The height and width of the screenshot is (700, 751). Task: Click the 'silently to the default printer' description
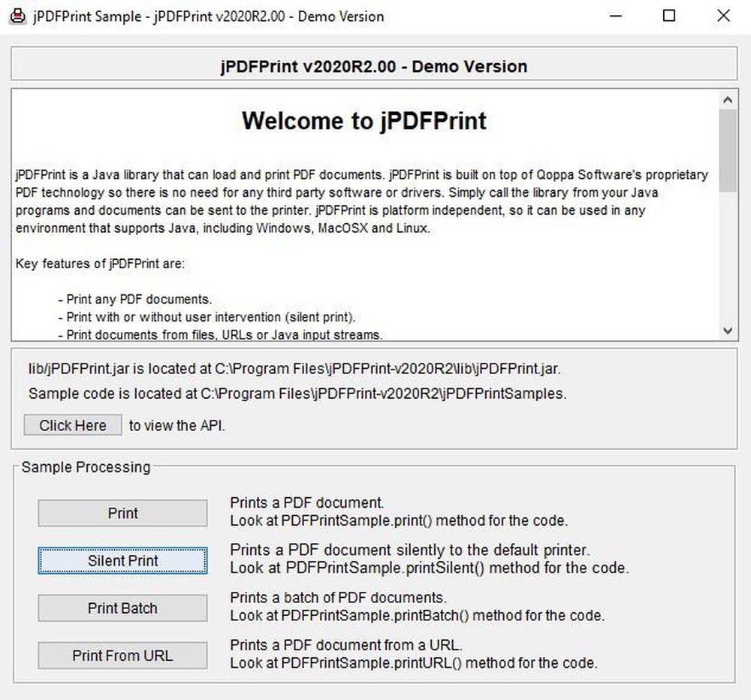(x=410, y=550)
